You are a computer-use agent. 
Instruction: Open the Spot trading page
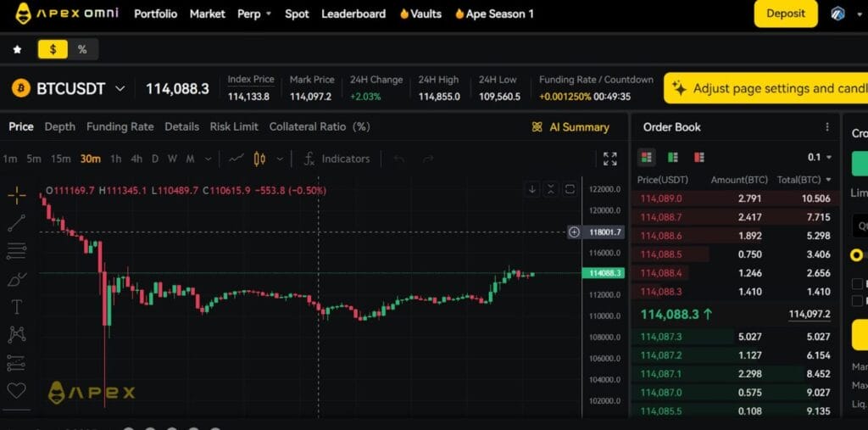click(297, 14)
